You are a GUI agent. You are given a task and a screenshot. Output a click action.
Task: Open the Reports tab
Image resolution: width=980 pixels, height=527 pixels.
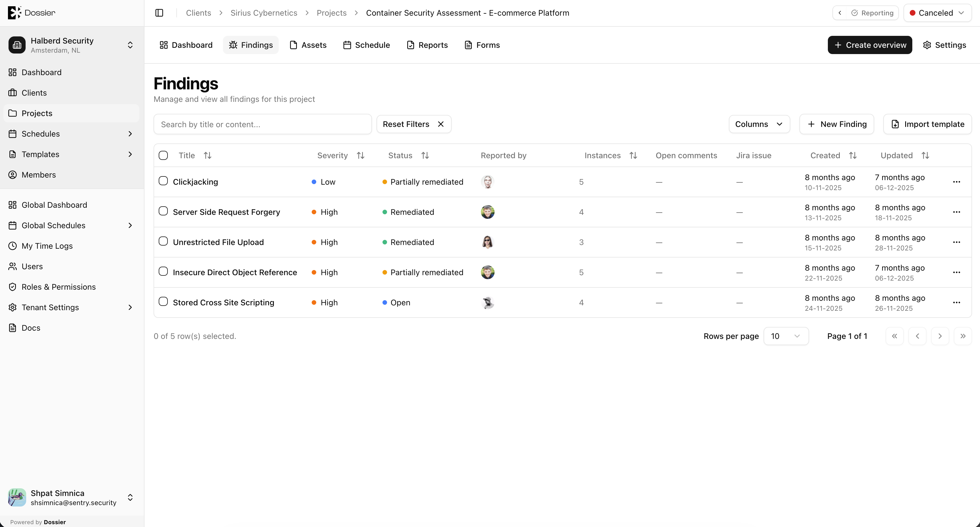click(x=428, y=45)
